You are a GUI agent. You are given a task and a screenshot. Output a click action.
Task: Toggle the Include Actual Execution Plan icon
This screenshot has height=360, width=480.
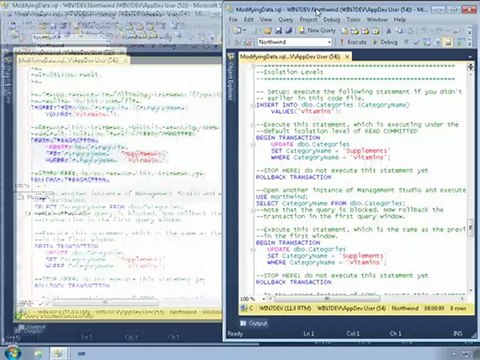[461, 42]
